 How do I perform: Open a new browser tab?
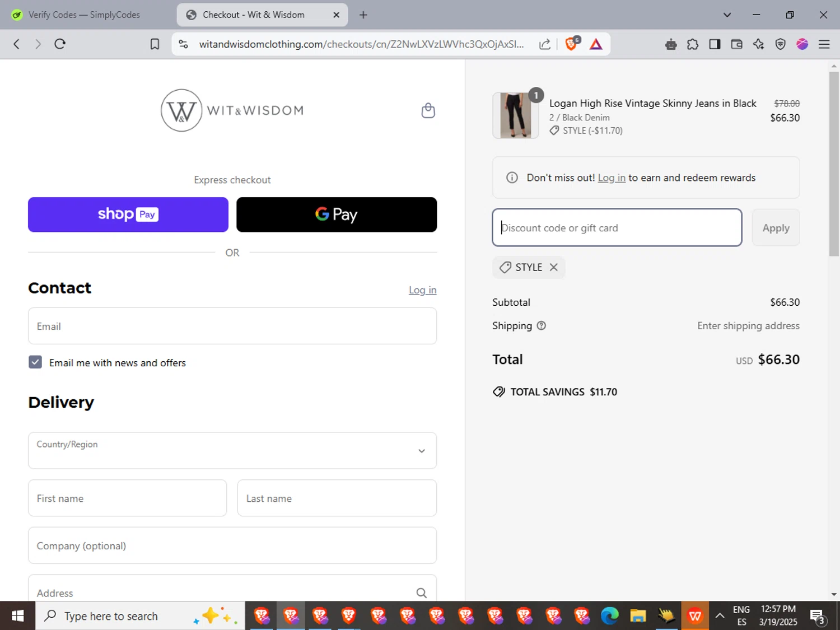point(363,15)
